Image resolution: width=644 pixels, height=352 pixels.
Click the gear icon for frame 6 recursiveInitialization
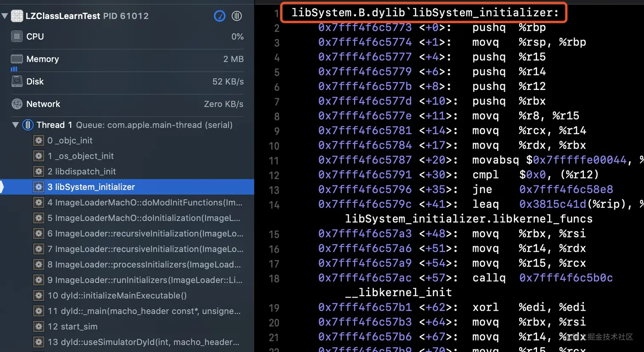pos(39,234)
